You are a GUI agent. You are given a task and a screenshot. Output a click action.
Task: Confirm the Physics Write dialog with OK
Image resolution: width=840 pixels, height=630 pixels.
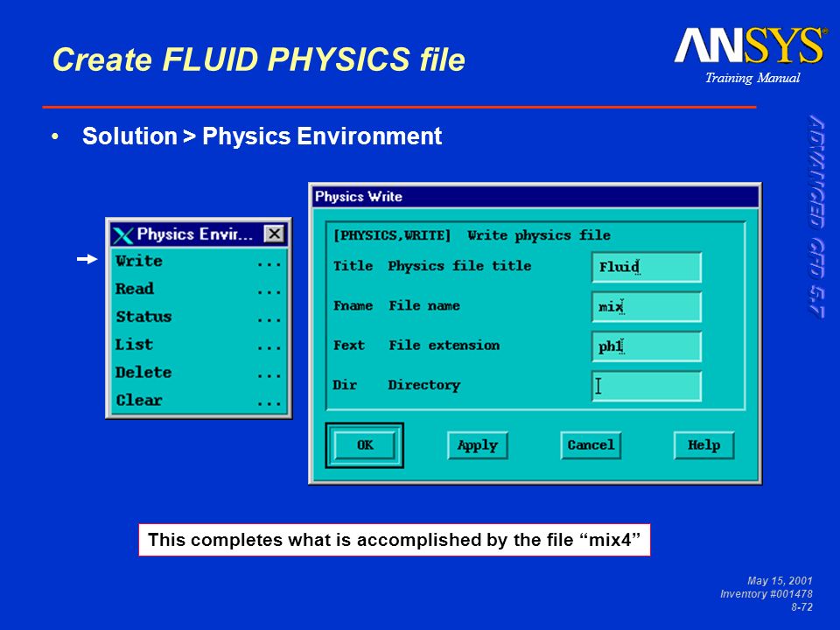click(x=365, y=445)
